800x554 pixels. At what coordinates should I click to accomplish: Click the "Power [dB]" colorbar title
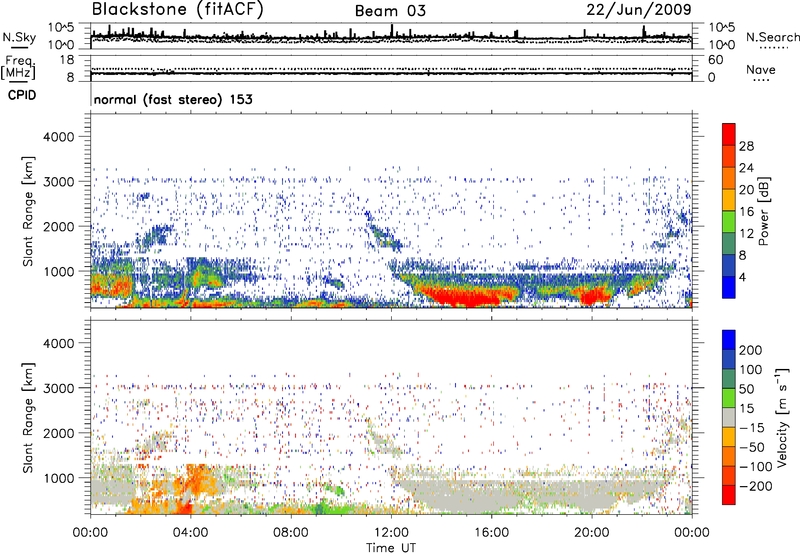(764, 211)
